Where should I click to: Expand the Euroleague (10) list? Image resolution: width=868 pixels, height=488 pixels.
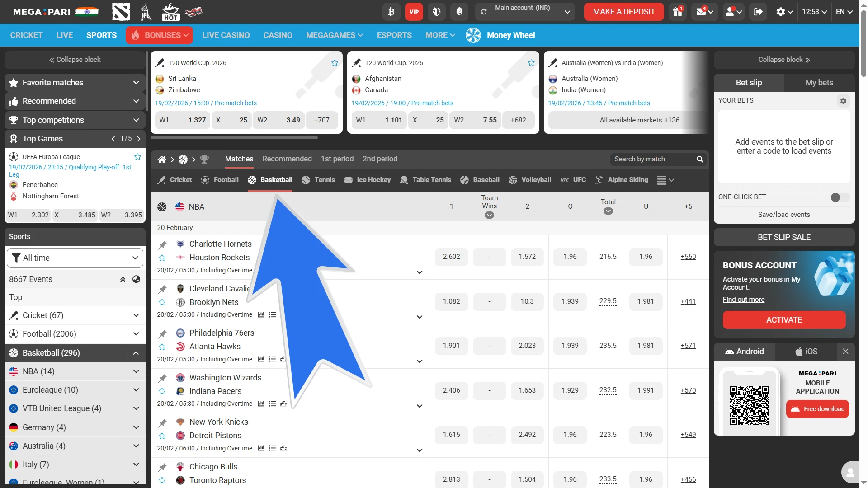coord(136,390)
